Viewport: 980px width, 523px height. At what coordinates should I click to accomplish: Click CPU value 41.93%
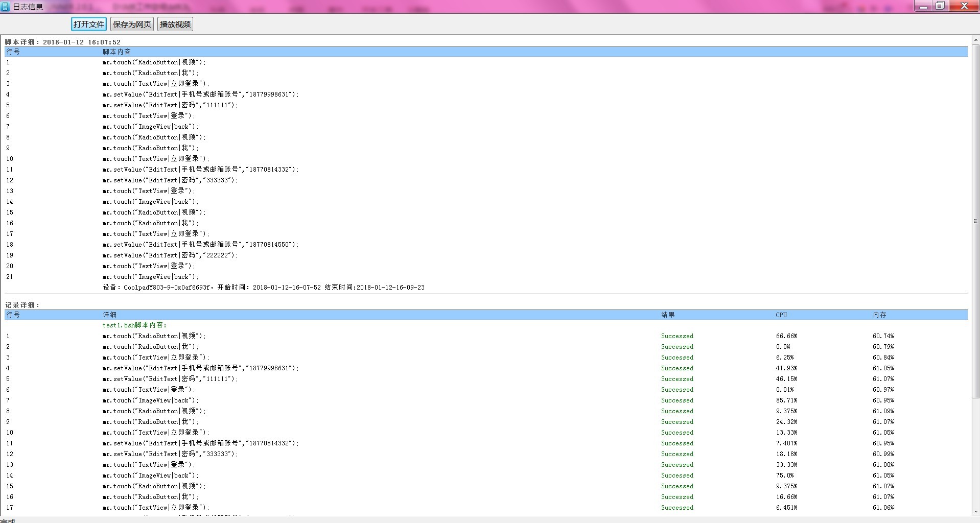pos(786,368)
